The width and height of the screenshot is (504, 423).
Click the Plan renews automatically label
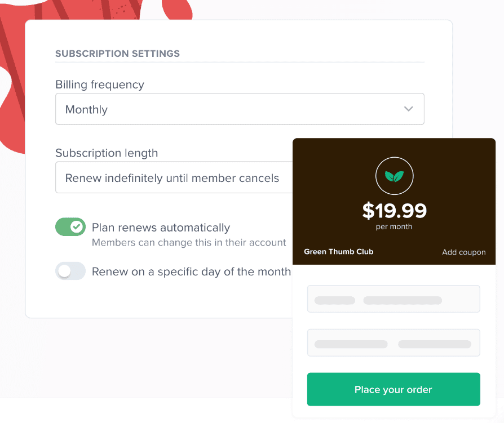[x=161, y=228]
